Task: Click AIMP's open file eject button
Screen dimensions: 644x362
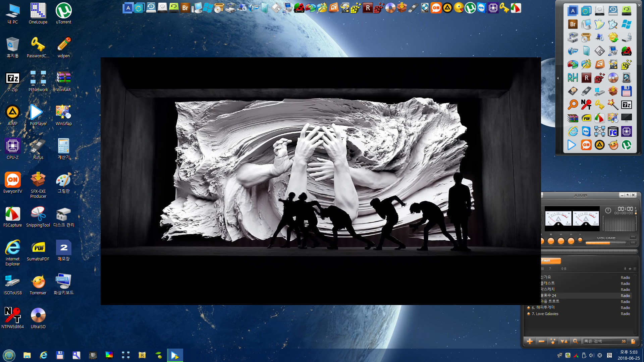Action: 580,240
